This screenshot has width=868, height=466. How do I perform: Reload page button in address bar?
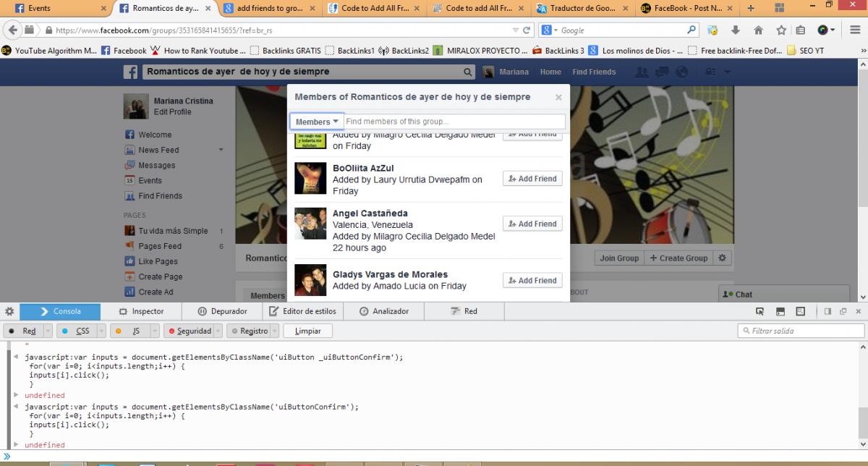coord(528,30)
